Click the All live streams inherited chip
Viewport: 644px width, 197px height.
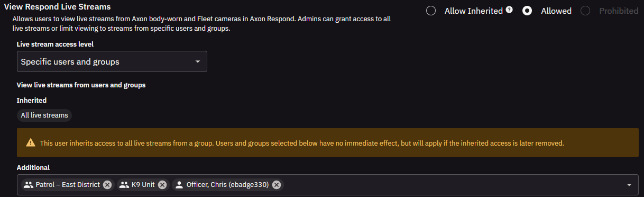tap(44, 115)
